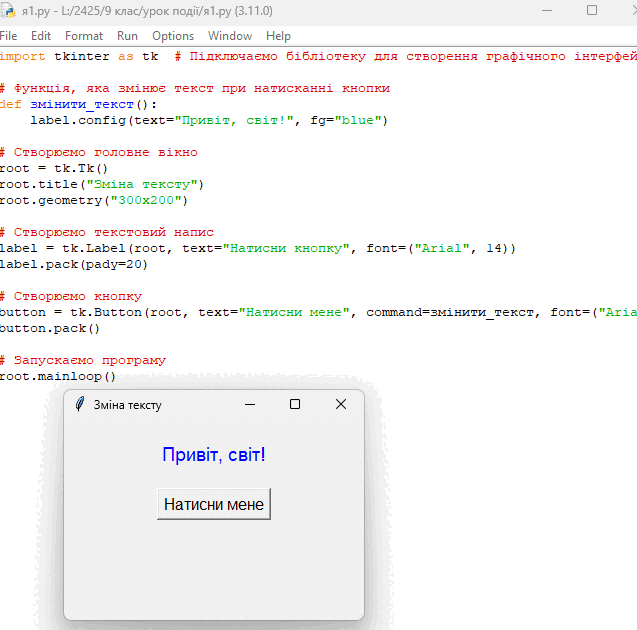Click the 'Зміна тексту' window title
Screen dimensions: 637x630
click(x=128, y=405)
